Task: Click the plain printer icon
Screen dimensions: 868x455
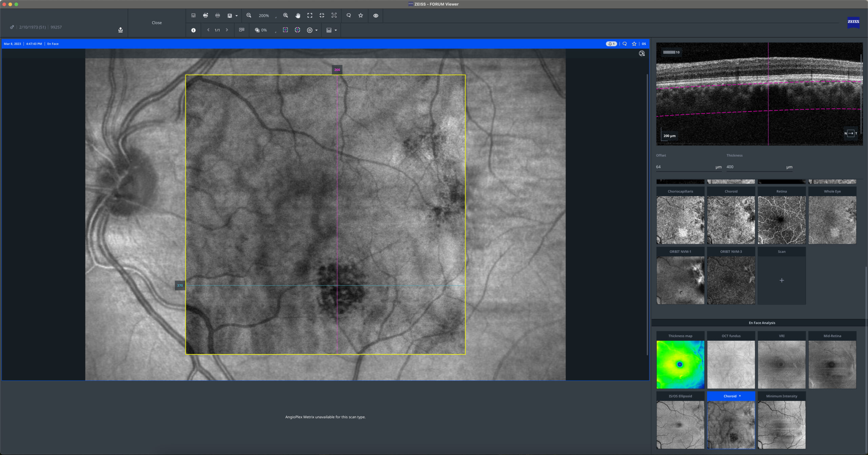Action: click(x=218, y=16)
